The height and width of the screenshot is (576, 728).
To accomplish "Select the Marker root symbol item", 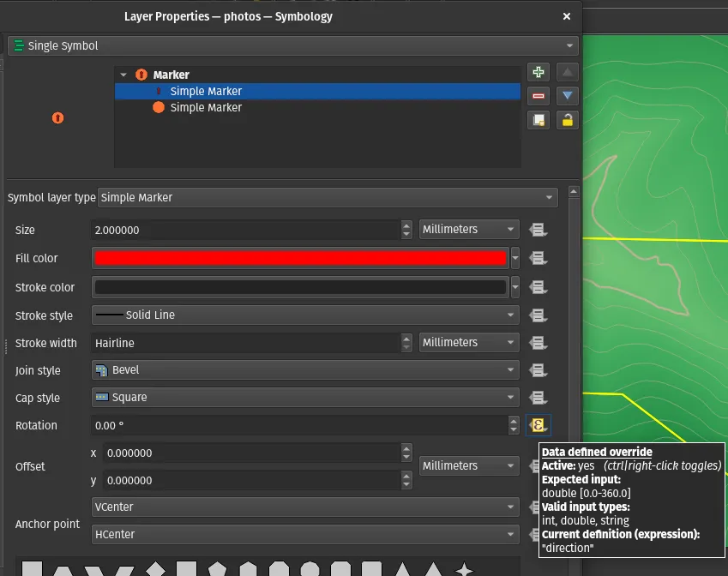I will click(171, 75).
